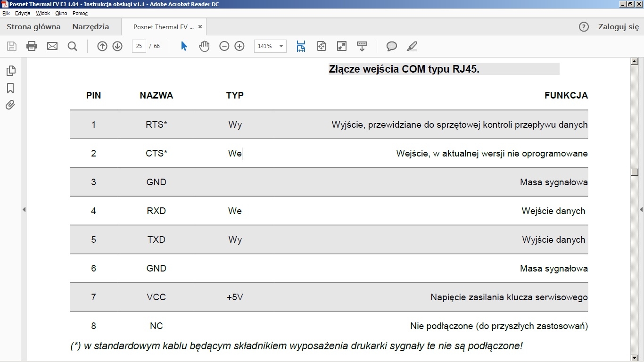Click the scrollbar down arrow

635,358
